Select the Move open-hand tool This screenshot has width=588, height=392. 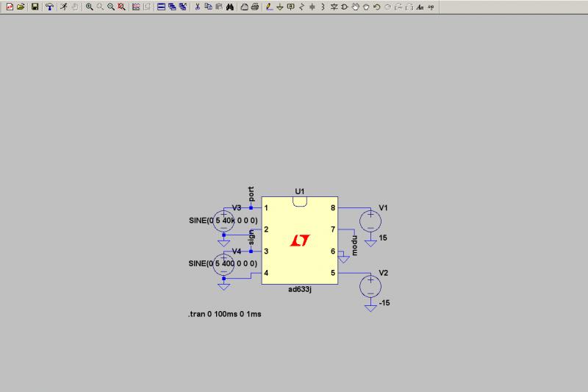coord(355,7)
